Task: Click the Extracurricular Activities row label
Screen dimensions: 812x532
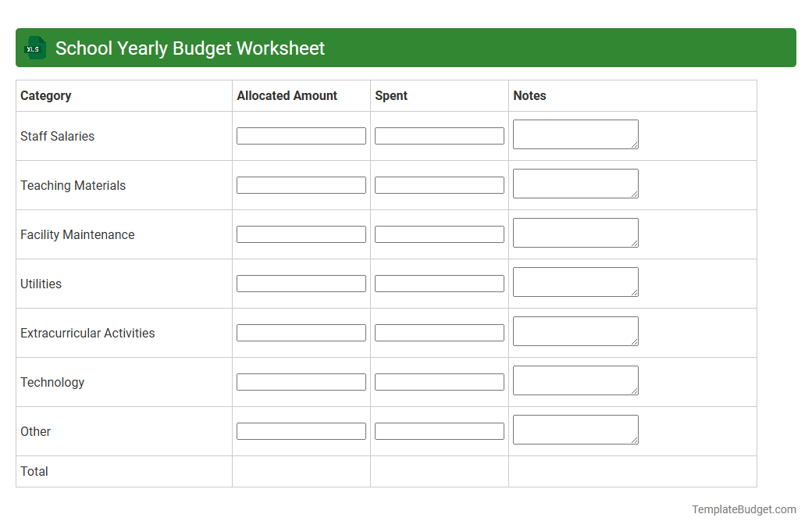Action: (87, 333)
